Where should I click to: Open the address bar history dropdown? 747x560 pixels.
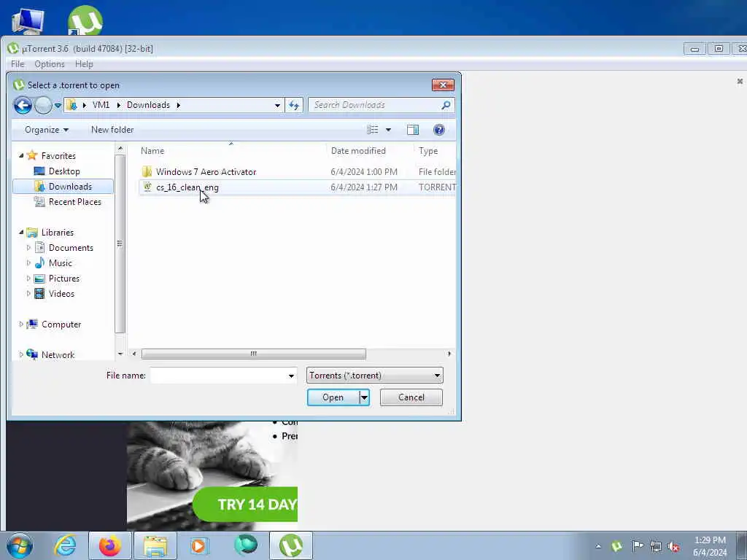point(277,105)
